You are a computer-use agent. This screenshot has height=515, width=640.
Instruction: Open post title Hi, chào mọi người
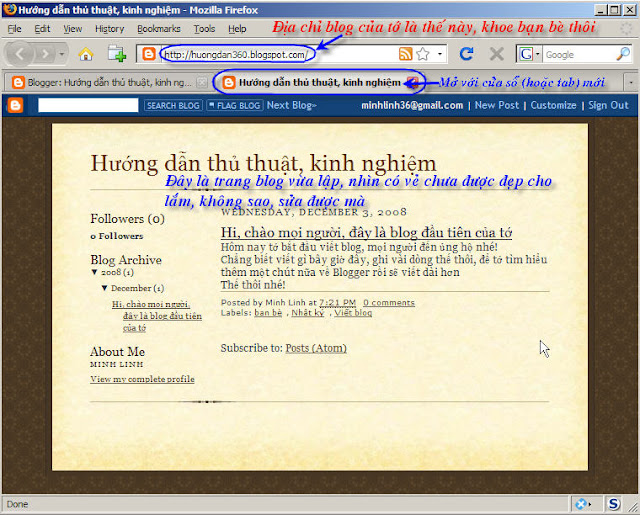[x=366, y=233]
